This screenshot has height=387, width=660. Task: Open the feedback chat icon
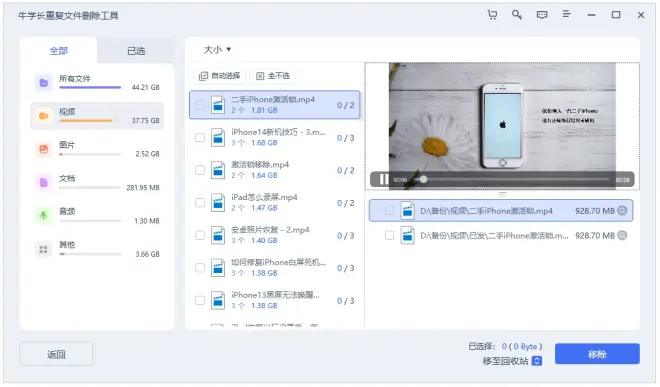(x=542, y=15)
